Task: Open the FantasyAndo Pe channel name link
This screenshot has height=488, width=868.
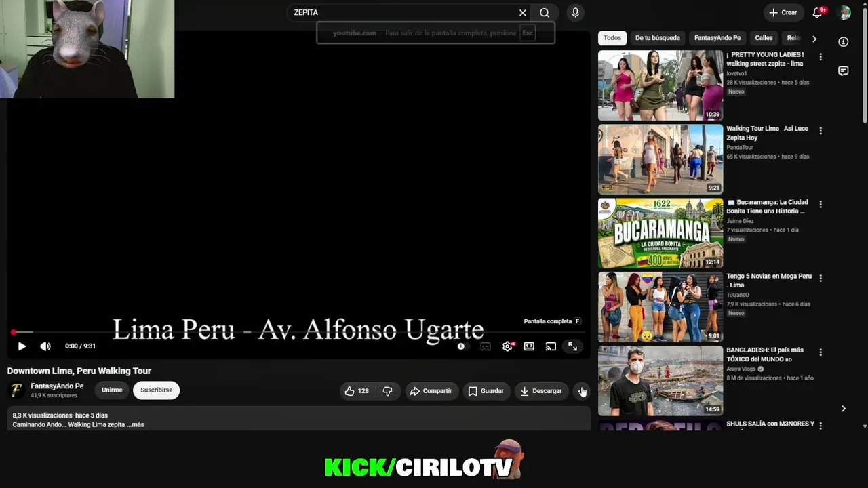Action: click(57, 386)
